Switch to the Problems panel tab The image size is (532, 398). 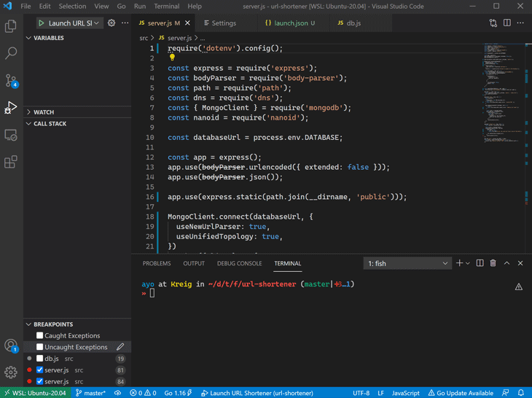click(157, 263)
